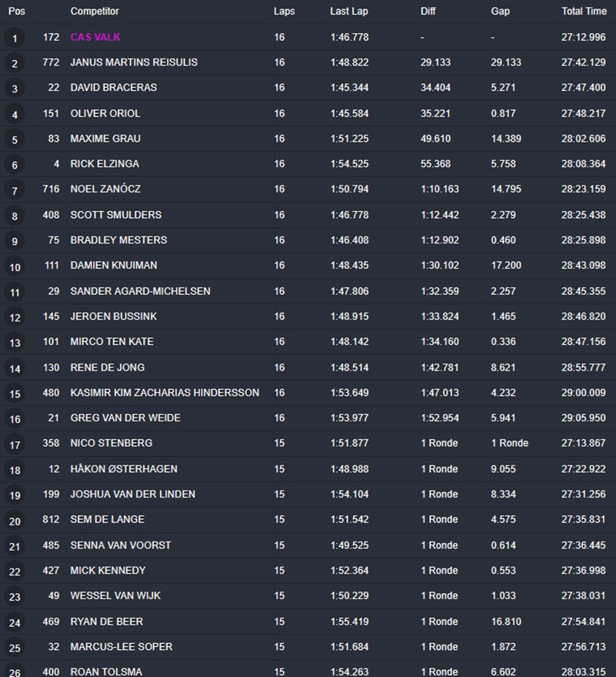Open Kasimir Kim Zacharias Hindersson's entry
The image size is (616, 677).
165,393
